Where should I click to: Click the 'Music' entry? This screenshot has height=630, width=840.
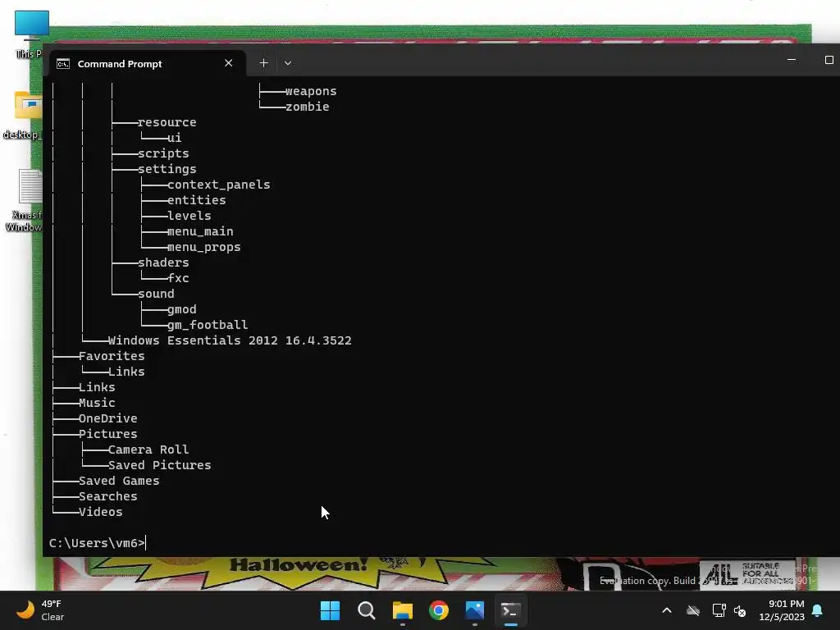[x=97, y=402]
